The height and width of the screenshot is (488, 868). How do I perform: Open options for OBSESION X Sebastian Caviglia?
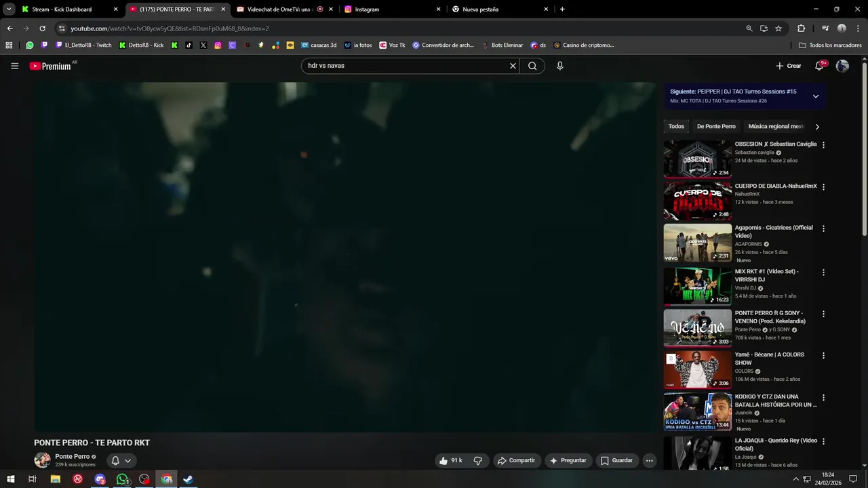823,145
